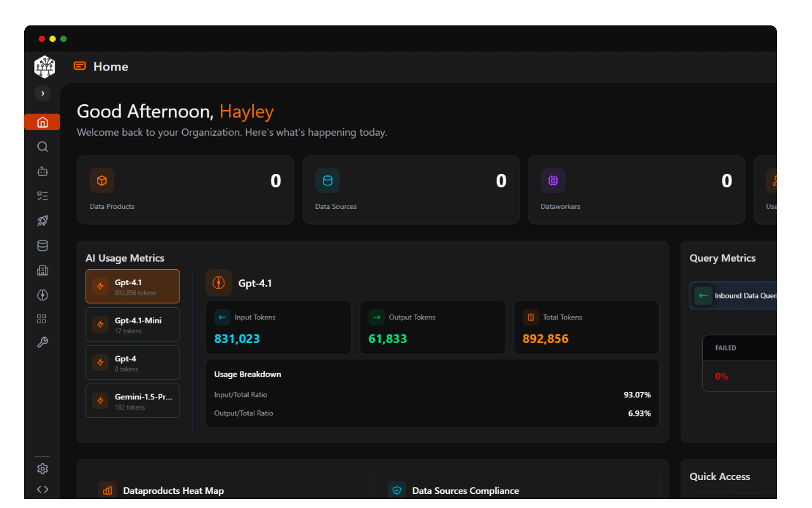Select the Gpt-4 model in the list

tap(133, 363)
